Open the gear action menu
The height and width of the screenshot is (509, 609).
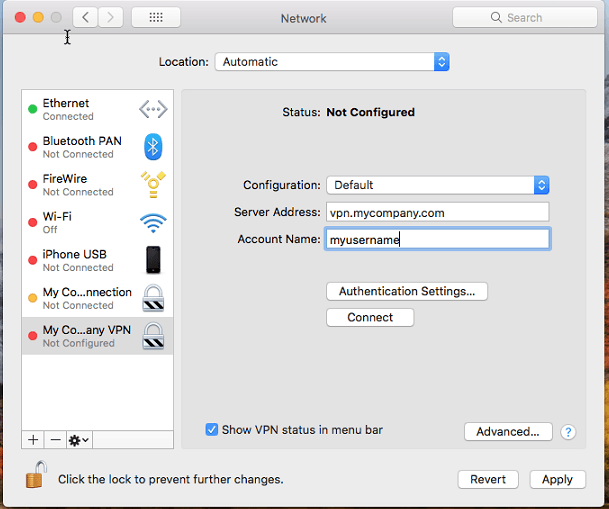(79, 440)
